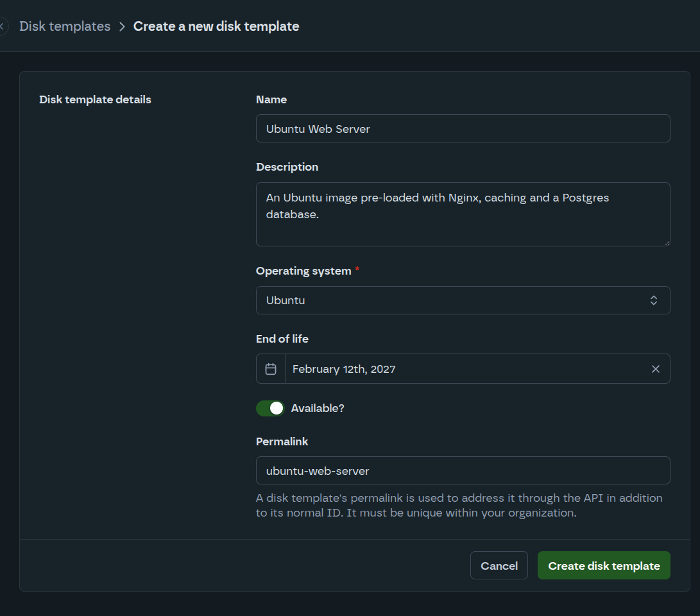This screenshot has width=700, height=616.
Task: Toggle off the Available? switch
Action: tap(270, 407)
